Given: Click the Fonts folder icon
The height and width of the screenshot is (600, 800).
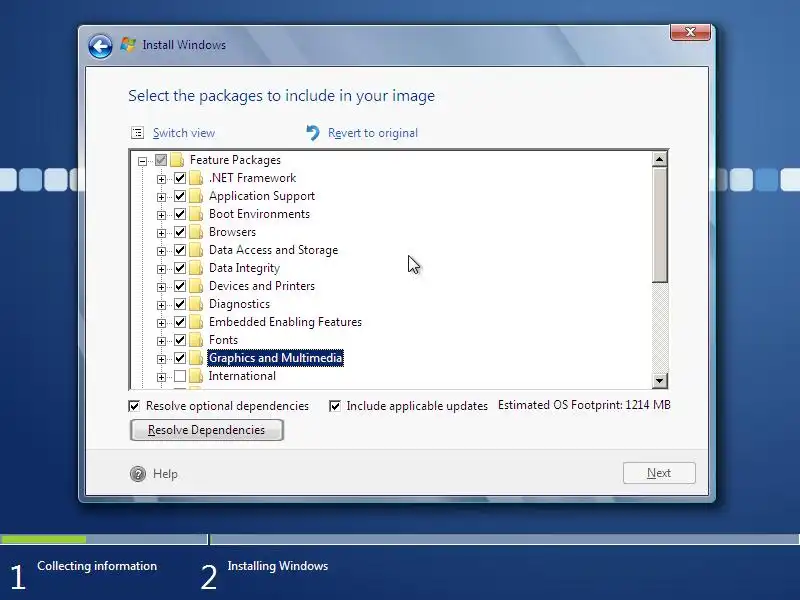Looking at the screenshot, I should (x=196, y=340).
